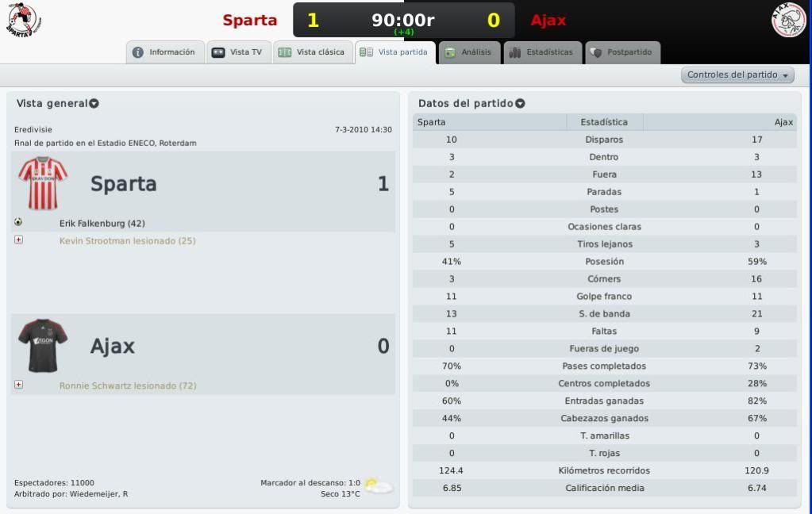Open the Información tab
The image size is (812, 514).
(164, 52)
